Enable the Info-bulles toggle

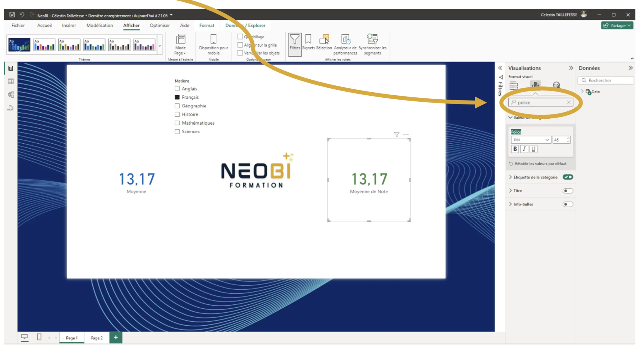(568, 204)
